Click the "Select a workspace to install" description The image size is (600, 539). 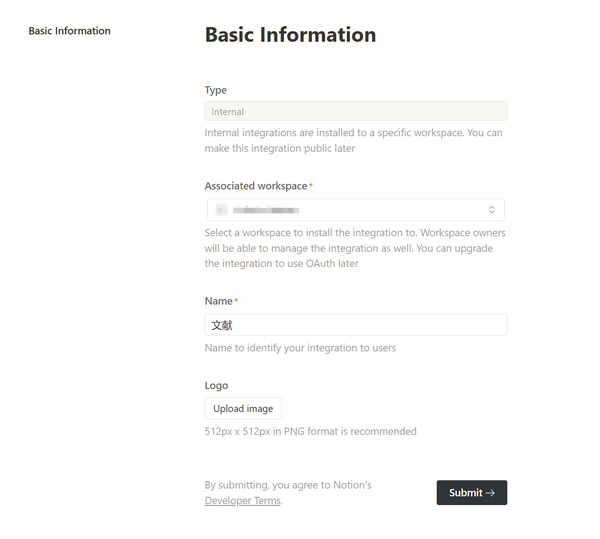(354, 248)
